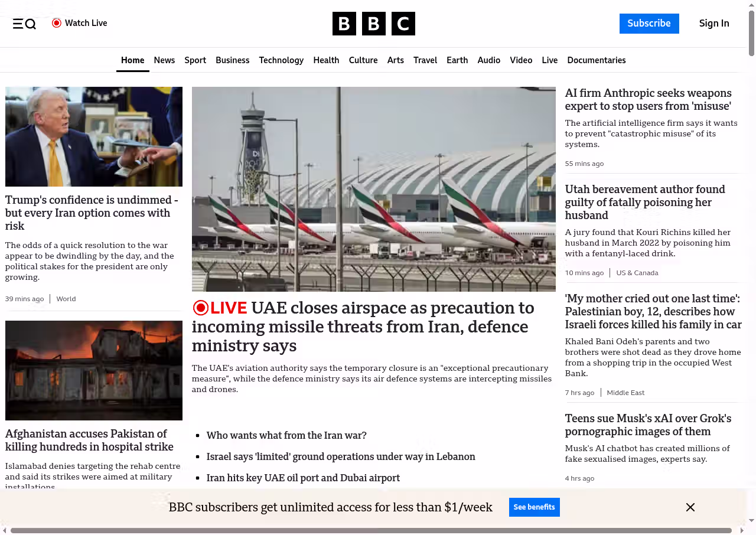The height and width of the screenshot is (535, 756).
Task: Click the Subscribe button
Action: tap(649, 24)
